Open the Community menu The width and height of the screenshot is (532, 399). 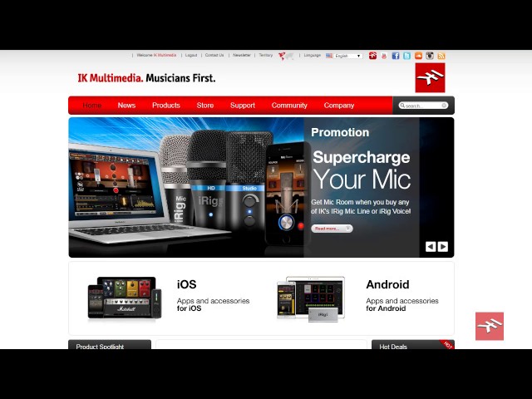(x=289, y=106)
